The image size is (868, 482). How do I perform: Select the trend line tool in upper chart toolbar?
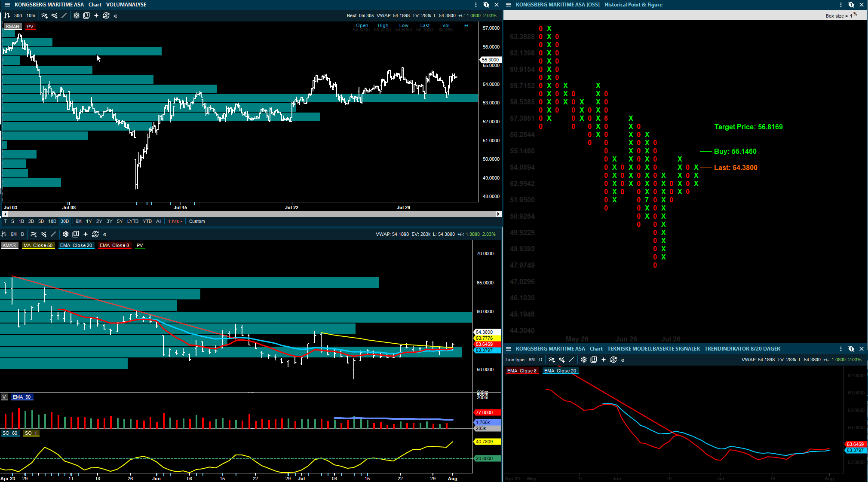click(x=64, y=15)
